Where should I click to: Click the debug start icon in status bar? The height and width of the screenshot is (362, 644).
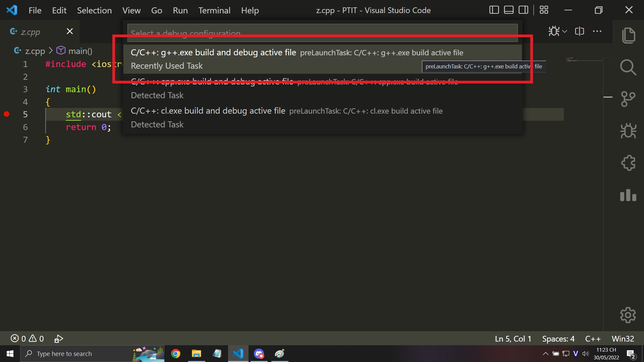pos(58,339)
